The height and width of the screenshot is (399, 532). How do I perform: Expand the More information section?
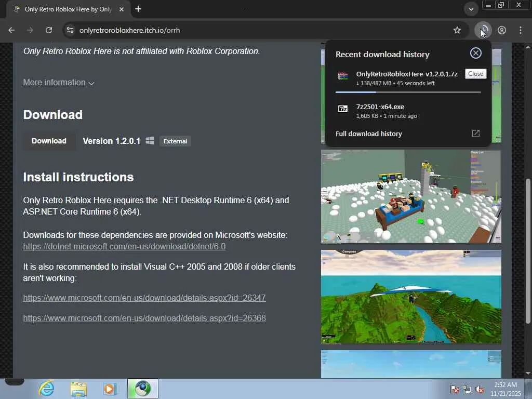point(58,83)
